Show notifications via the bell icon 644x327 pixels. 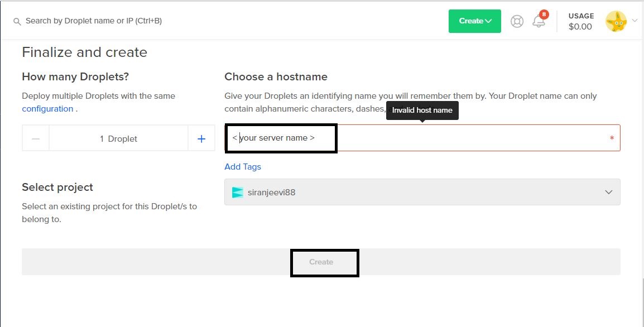[539, 21]
